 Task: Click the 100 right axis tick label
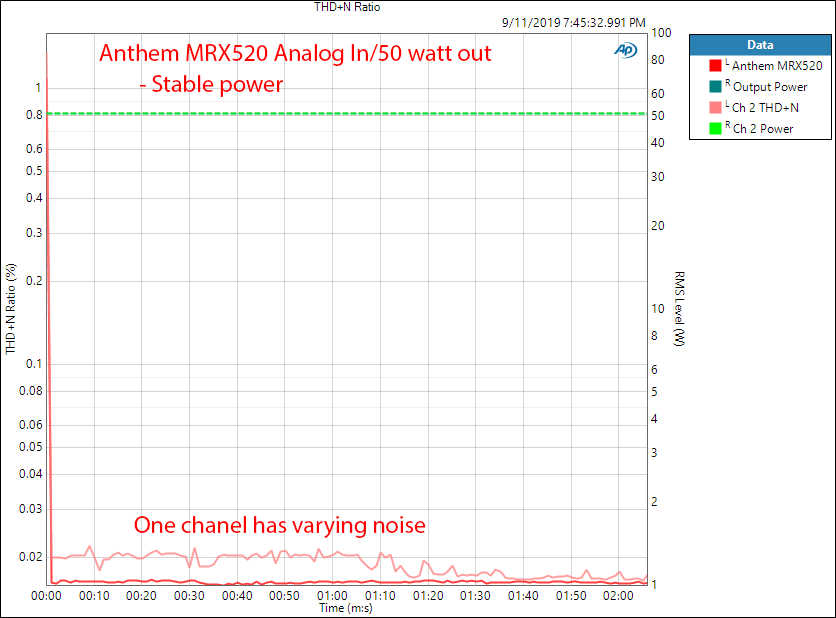[x=661, y=33]
